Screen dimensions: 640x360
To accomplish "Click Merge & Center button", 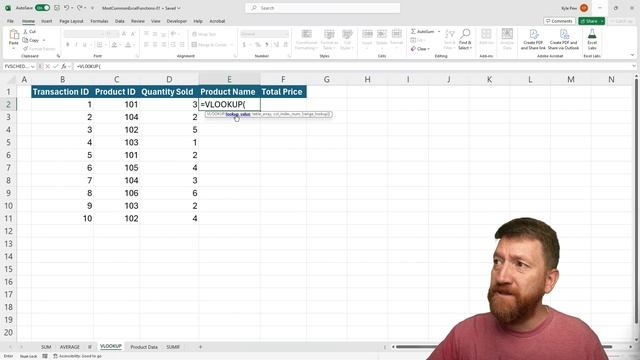I will pos(210,44).
